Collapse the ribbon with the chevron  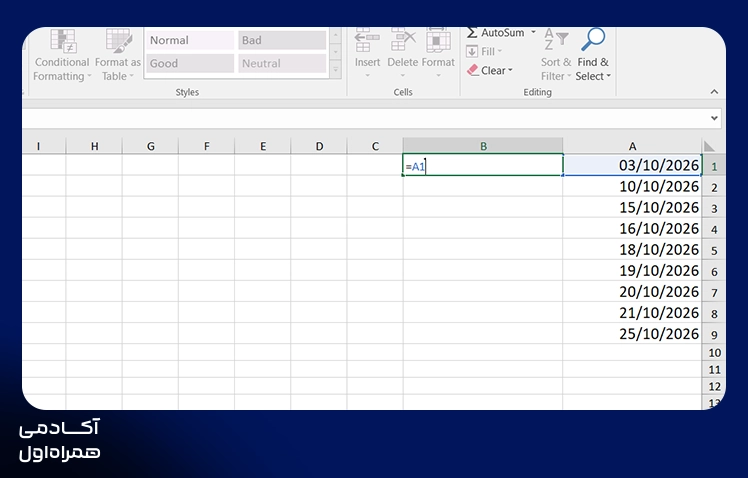[714, 92]
